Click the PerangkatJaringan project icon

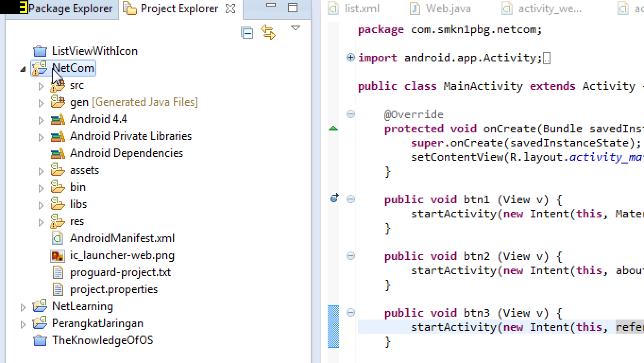pyautogui.click(x=40, y=323)
